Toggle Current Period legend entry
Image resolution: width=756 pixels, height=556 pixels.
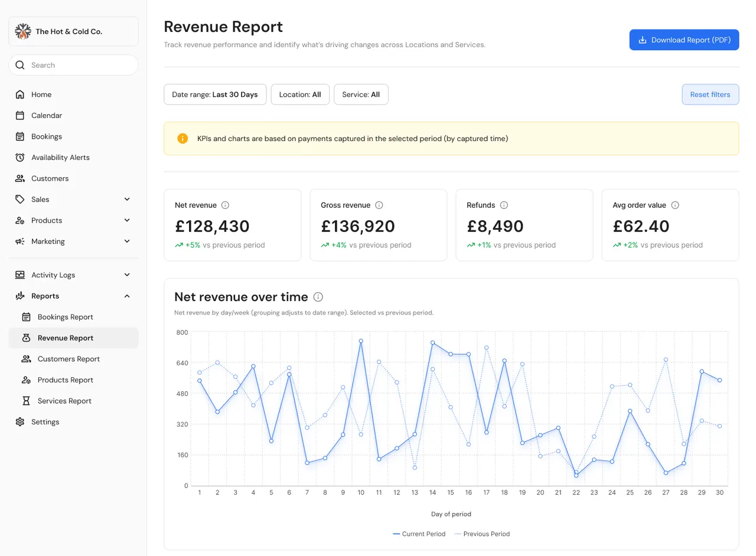(x=419, y=534)
